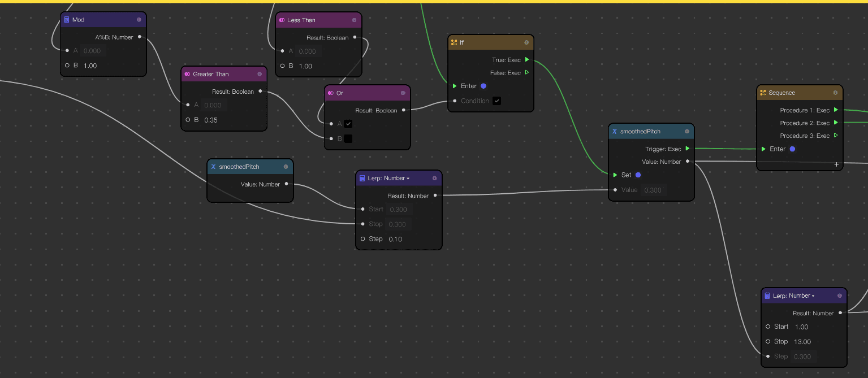Click the blue dot beside smoothedPitch Set
This screenshot has height=378, width=868.
pyautogui.click(x=638, y=175)
